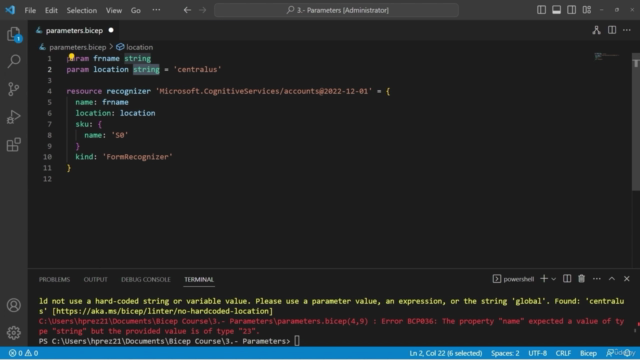
Task: Expand the hidden menus ellipsis in menu bar
Action: click(x=156, y=10)
